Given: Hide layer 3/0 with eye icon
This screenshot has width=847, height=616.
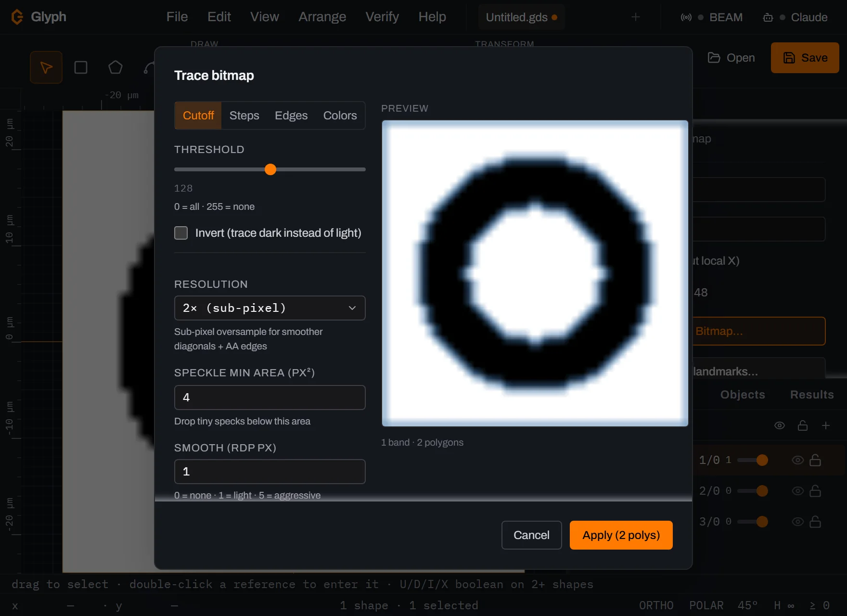Looking at the screenshot, I should point(798,522).
